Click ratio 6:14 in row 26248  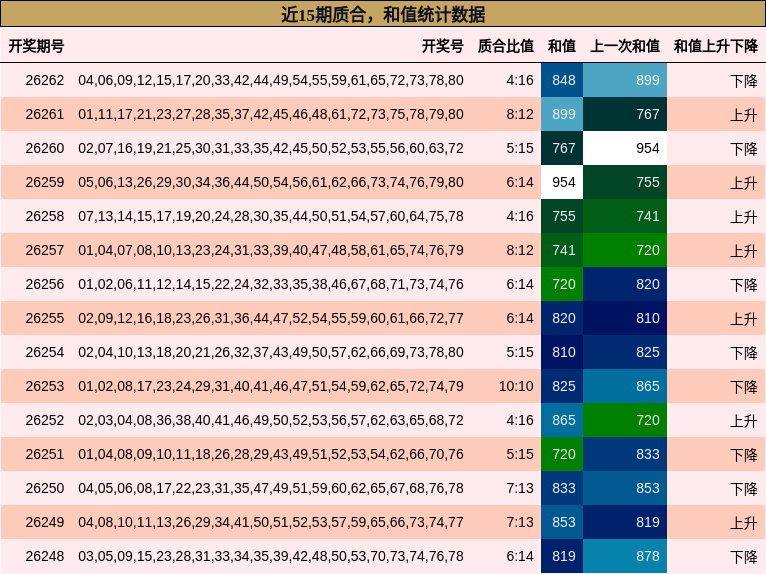[520, 556]
